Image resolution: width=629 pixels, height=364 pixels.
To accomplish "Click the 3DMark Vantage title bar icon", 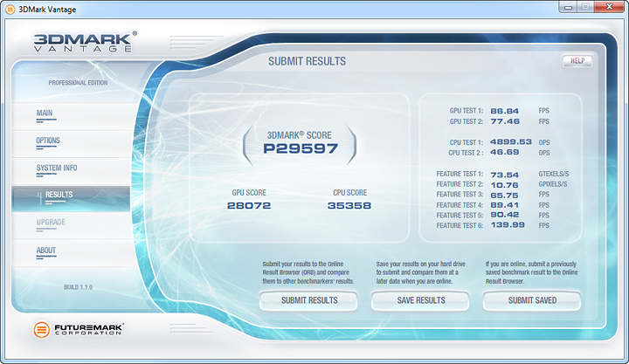I will (10, 10).
